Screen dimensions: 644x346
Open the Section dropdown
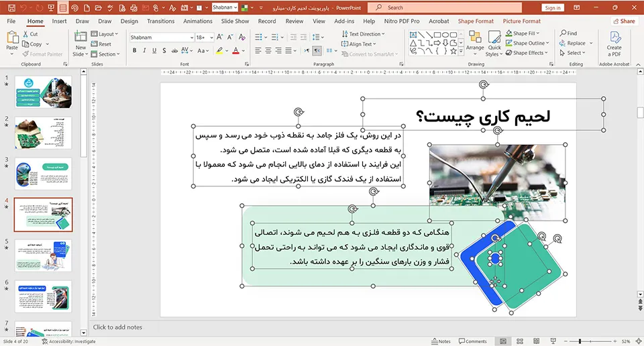[105, 54]
